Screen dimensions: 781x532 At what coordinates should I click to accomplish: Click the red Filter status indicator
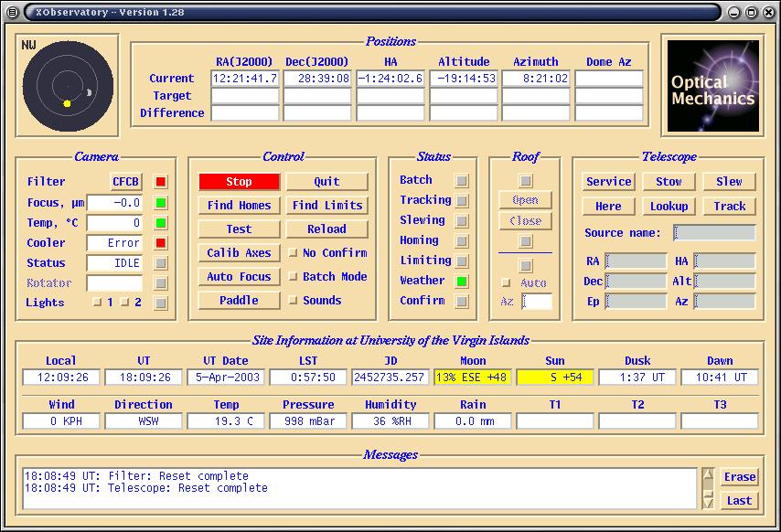tap(161, 182)
